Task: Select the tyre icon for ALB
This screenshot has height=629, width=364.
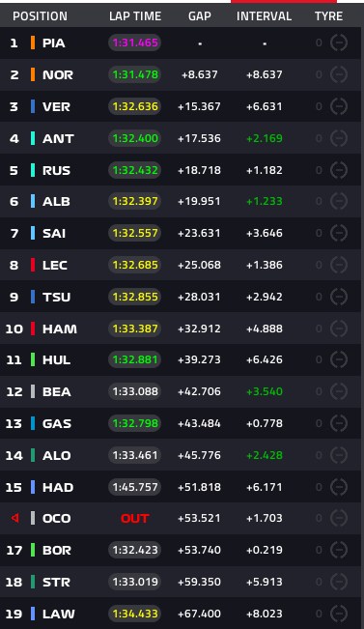Action: (338, 201)
